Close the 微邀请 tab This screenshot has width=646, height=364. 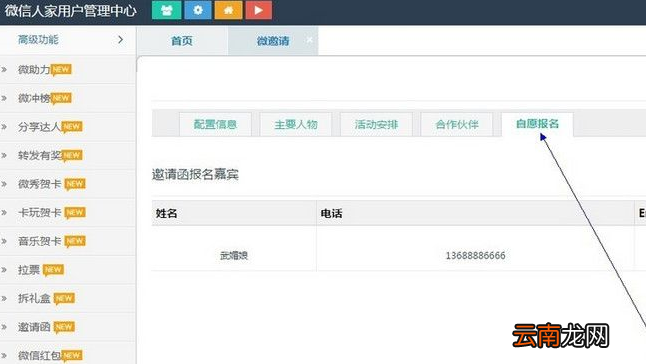(309, 40)
